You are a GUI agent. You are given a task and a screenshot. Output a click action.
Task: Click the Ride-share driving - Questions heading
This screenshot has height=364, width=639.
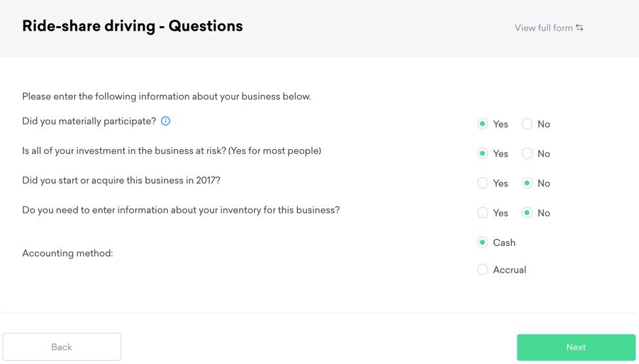coord(132,26)
